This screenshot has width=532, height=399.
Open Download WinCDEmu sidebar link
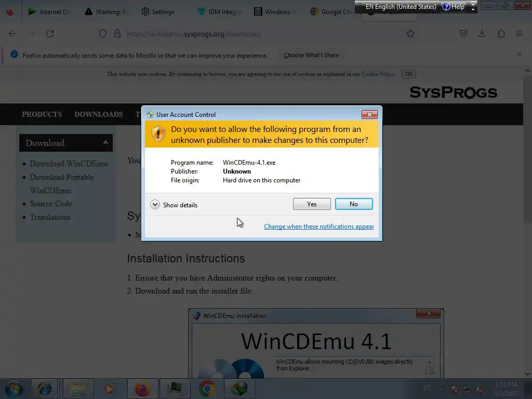[69, 164]
